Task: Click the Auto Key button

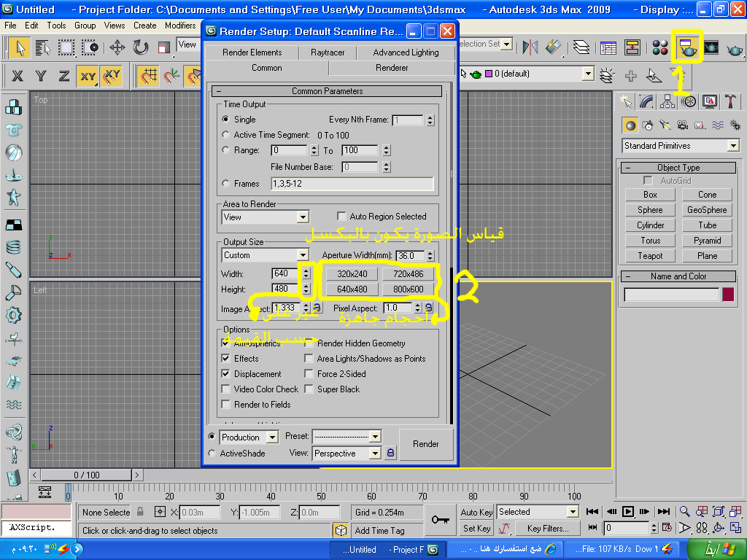Action: 476,512
